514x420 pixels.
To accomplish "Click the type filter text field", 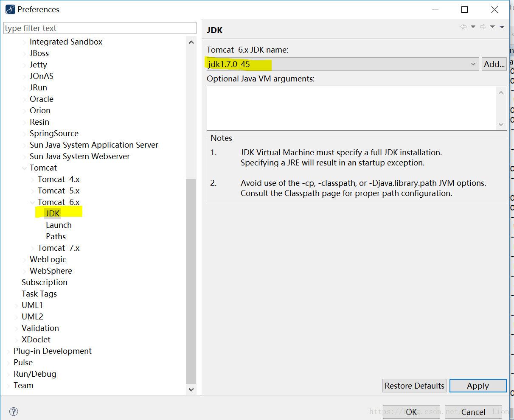I will (100, 28).
